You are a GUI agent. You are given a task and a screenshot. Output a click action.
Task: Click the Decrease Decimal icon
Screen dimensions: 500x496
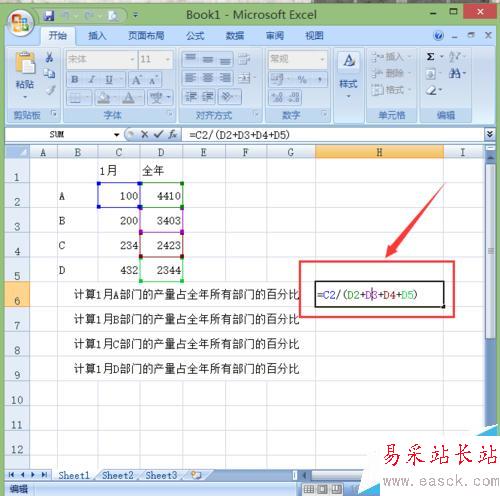click(294, 98)
